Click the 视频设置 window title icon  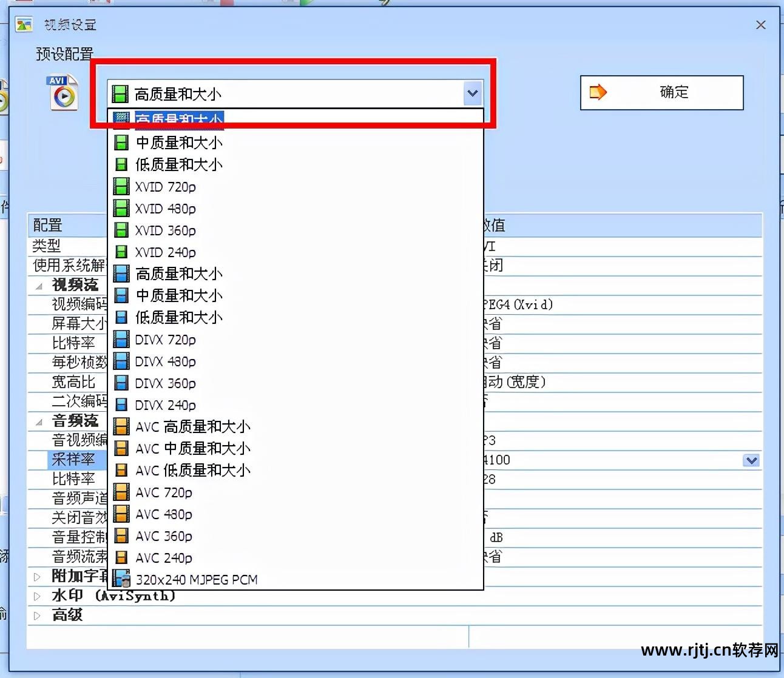[x=24, y=25]
